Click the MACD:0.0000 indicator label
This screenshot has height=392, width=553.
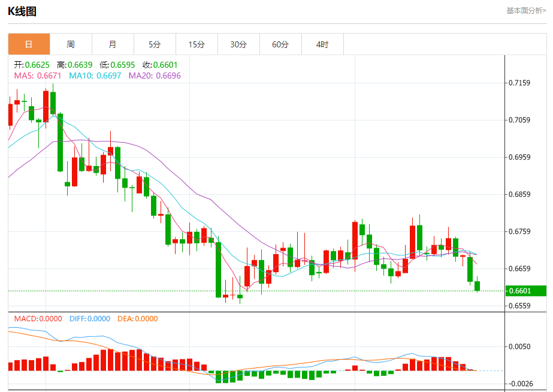pos(38,319)
